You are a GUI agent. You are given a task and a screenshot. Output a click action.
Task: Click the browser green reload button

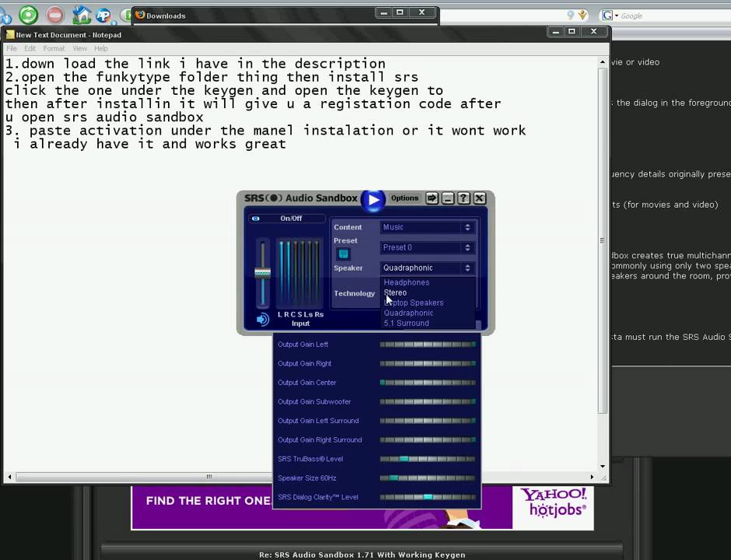click(29, 15)
